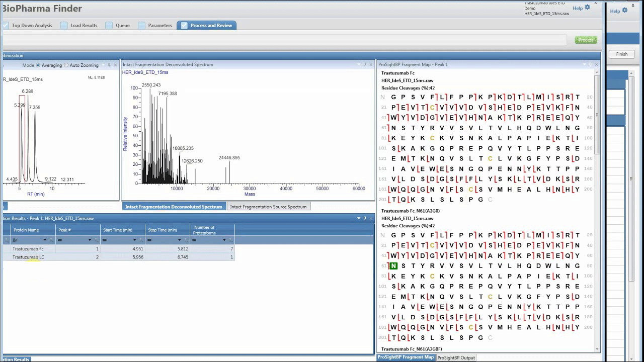Screen dimensions: 644x362
Task: Open chromatogram panel options dropdown arrow
Action: tap(103, 65)
